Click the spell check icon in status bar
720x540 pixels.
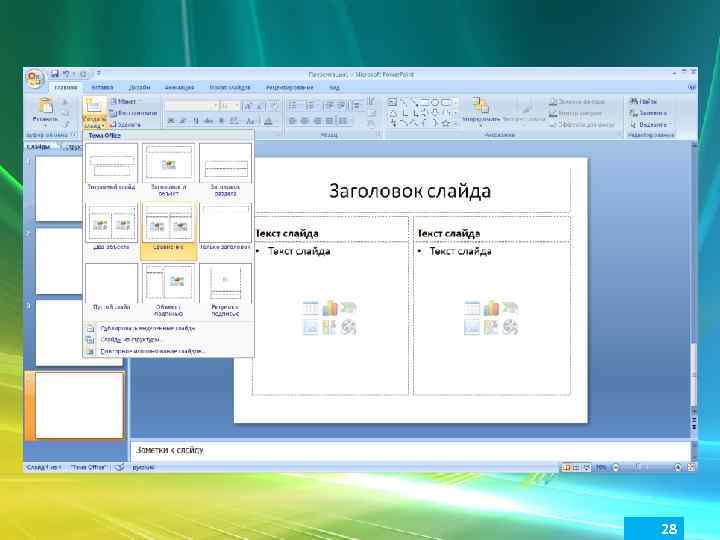click(119, 467)
